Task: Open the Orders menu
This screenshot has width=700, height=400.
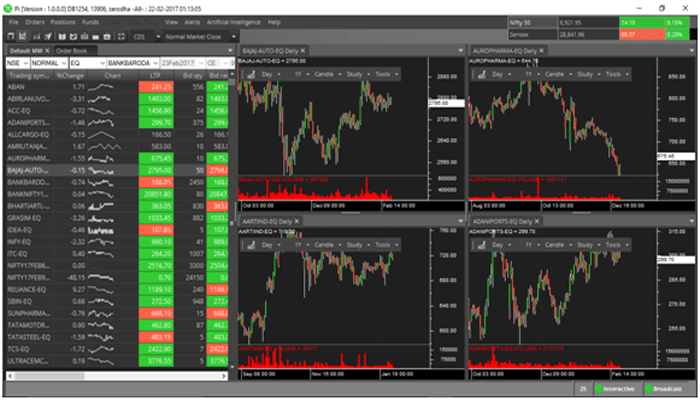Action: pos(35,22)
